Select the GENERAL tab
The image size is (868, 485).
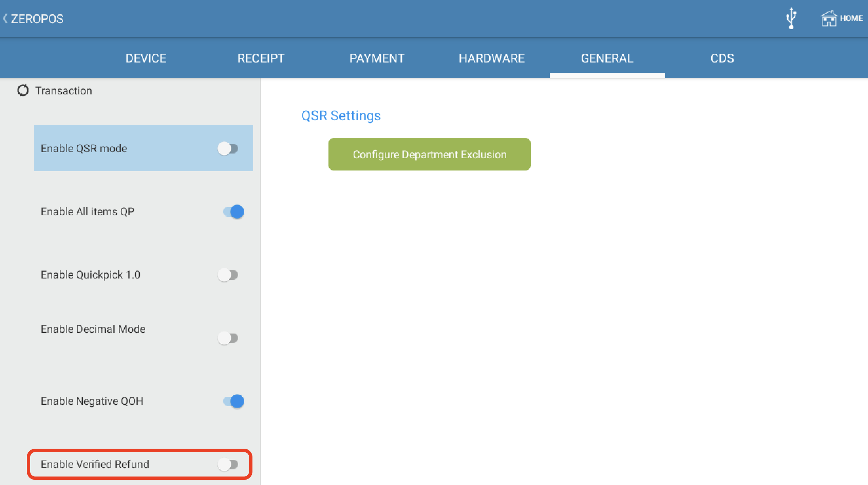[607, 58]
